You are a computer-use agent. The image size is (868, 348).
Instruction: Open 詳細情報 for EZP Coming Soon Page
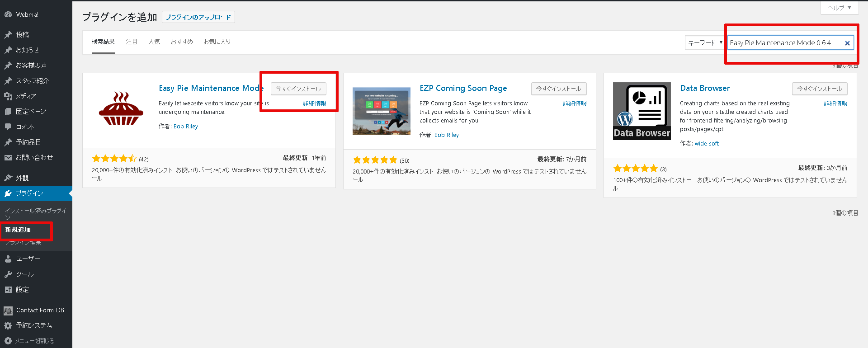[x=575, y=103]
